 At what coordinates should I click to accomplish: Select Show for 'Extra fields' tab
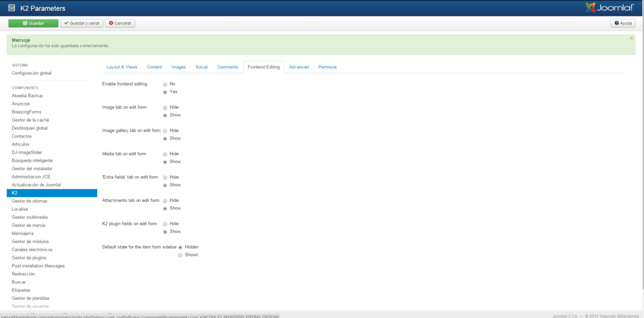[165, 185]
